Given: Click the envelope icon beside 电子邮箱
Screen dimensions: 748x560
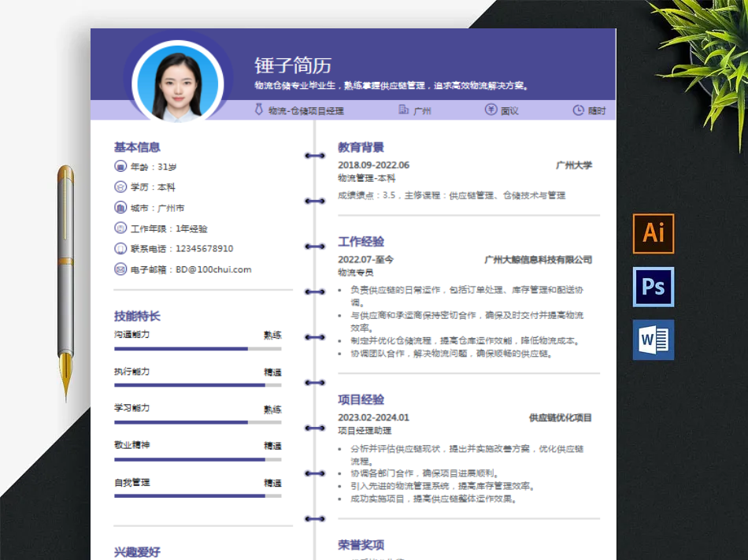Looking at the screenshot, I should click(120, 269).
